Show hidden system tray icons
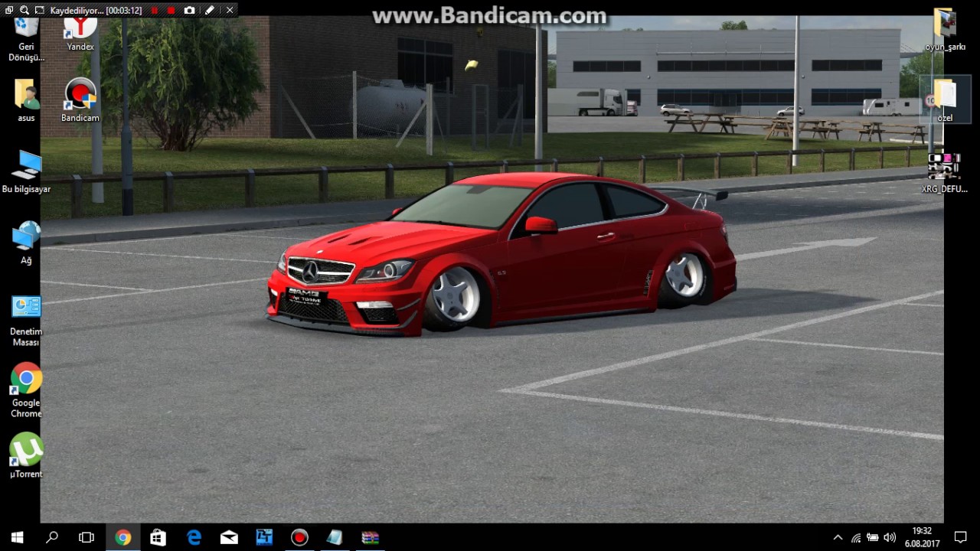 (x=838, y=537)
